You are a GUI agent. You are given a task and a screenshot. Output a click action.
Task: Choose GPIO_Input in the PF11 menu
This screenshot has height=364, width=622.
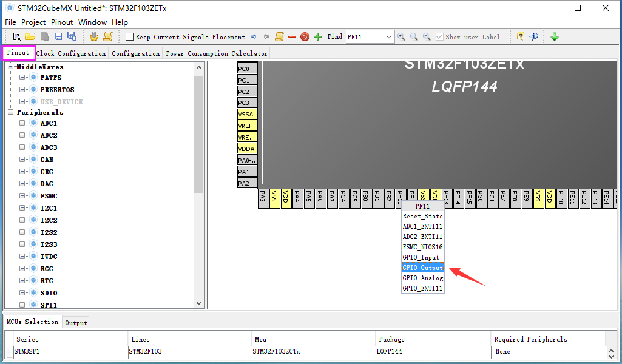[x=422, y=257]
